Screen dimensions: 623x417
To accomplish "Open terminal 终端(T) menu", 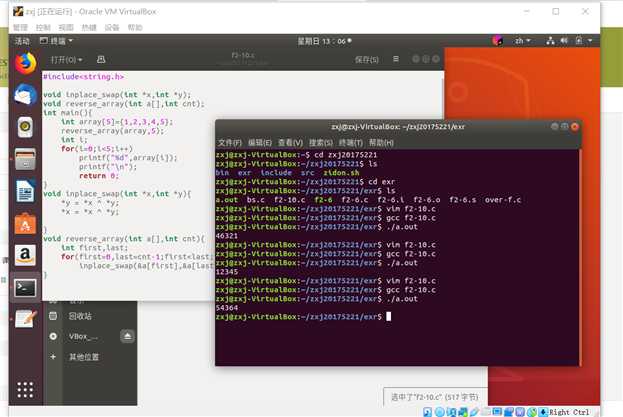I will click(351, 143).
